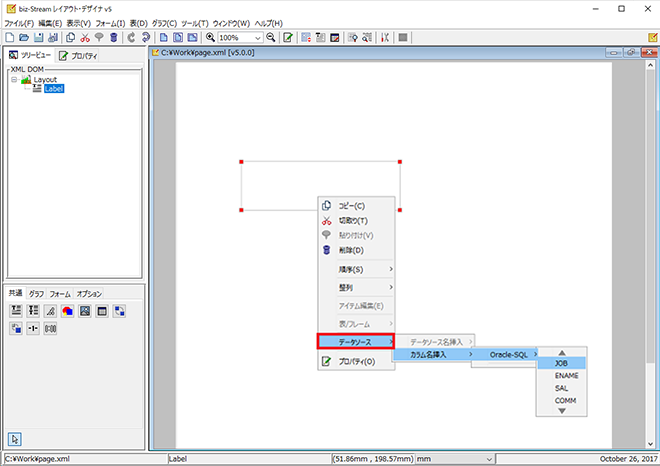This screenshot has width=660, height=466.
Task: Open the データソース submenu entry
Action: (356, 342)
